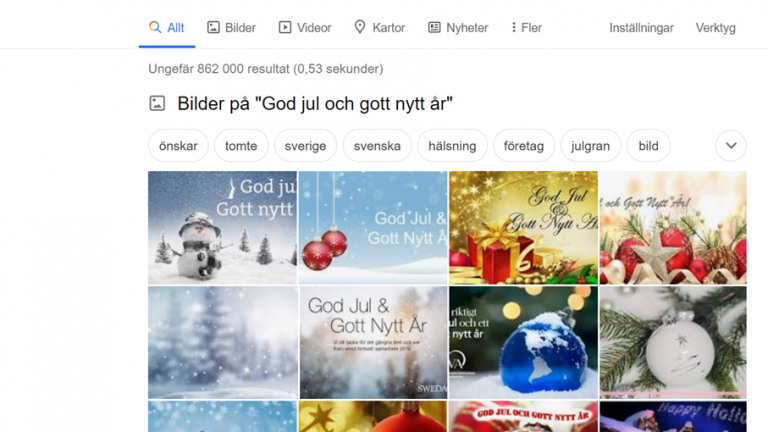
Task: Open the snowman image thumbnail
Action: tap(222, 228)
